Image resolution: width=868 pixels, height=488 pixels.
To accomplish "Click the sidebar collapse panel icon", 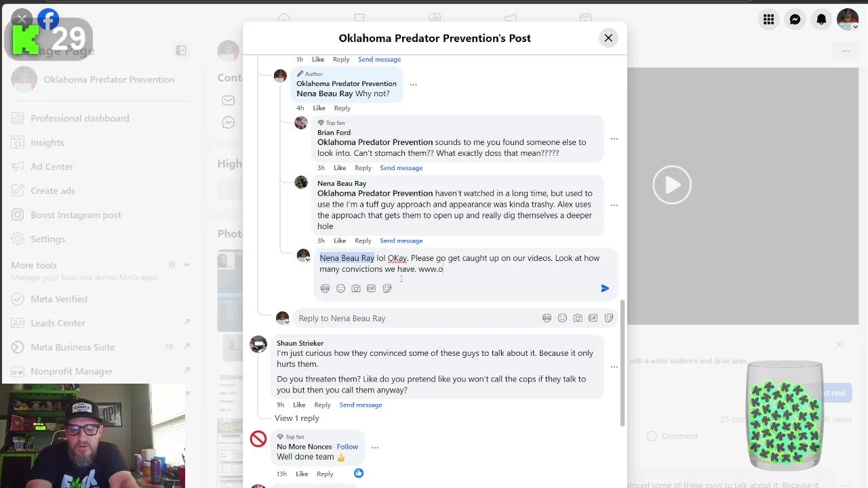I will 181,50.
